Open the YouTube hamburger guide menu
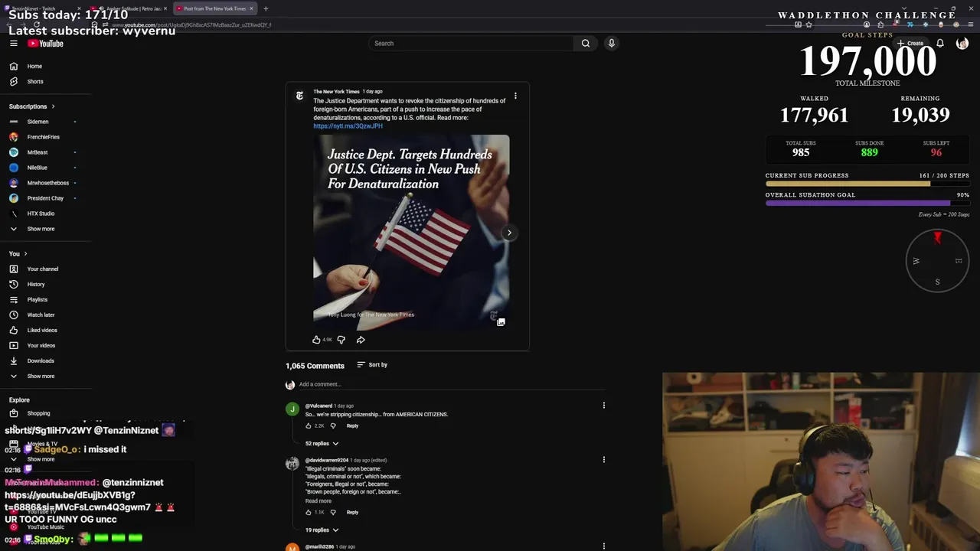The width and height of the screenshot is (980, 551). pyautogui.click(x=13, y=44)
